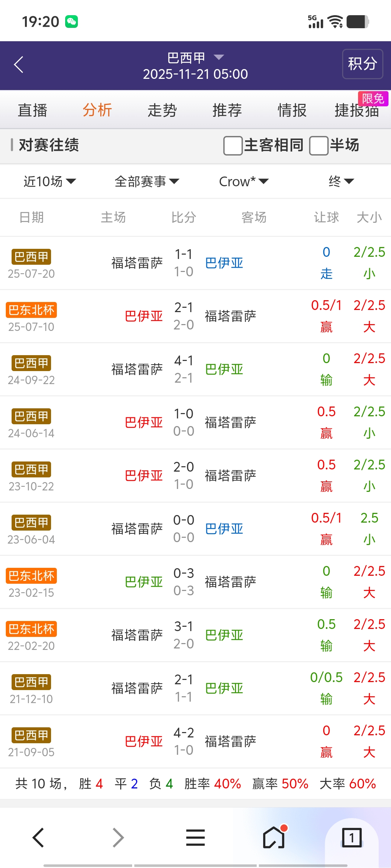The image size is (391, 868).
Task: Check the 半场 checkbox
Action: (319, 145)
